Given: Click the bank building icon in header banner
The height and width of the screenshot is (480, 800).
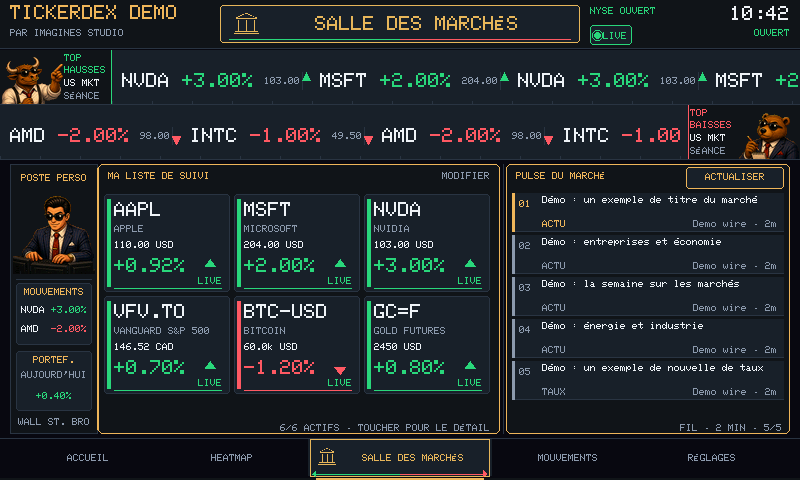Looking at the screenshot, I should coord(246,23).
